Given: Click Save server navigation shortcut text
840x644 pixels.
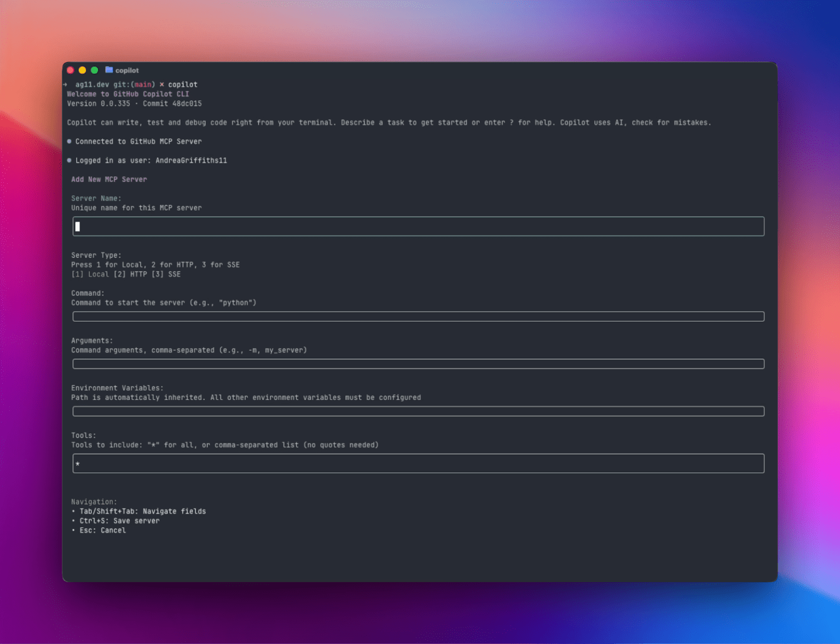Looking at the screenshot, I should tap(119, 520).
